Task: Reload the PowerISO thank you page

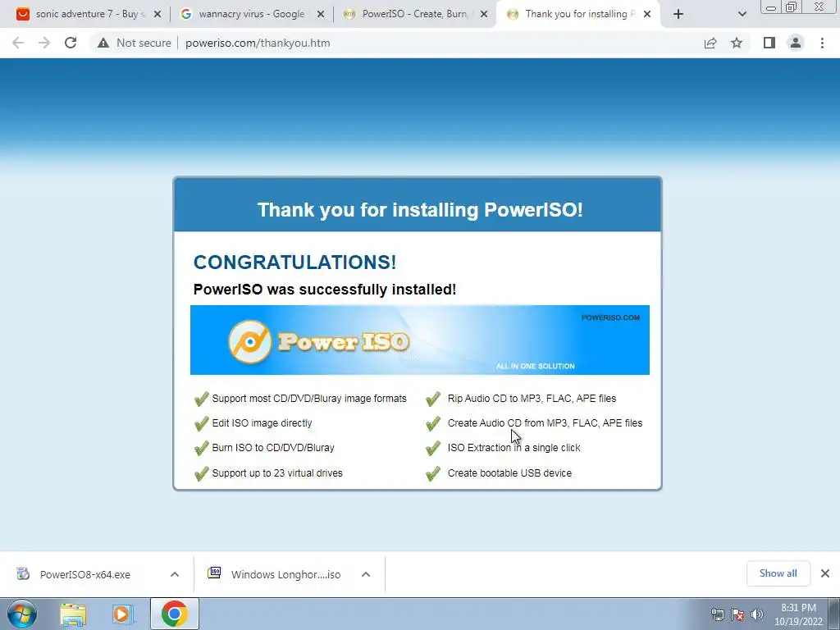Action: tap(71, 43)
